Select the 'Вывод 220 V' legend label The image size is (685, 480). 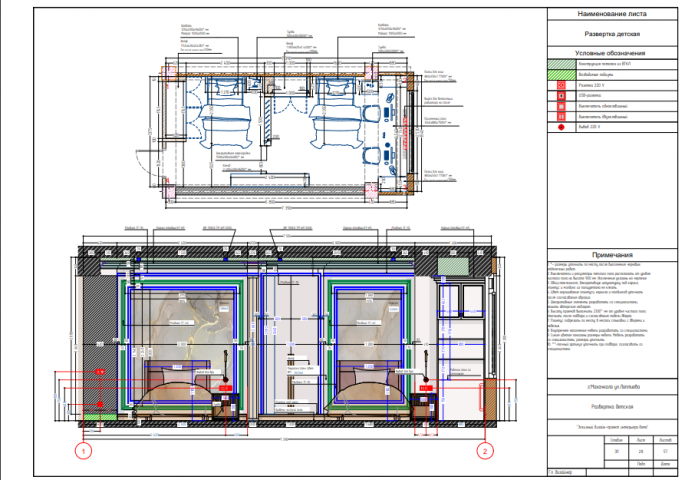[x=589, y=127]
